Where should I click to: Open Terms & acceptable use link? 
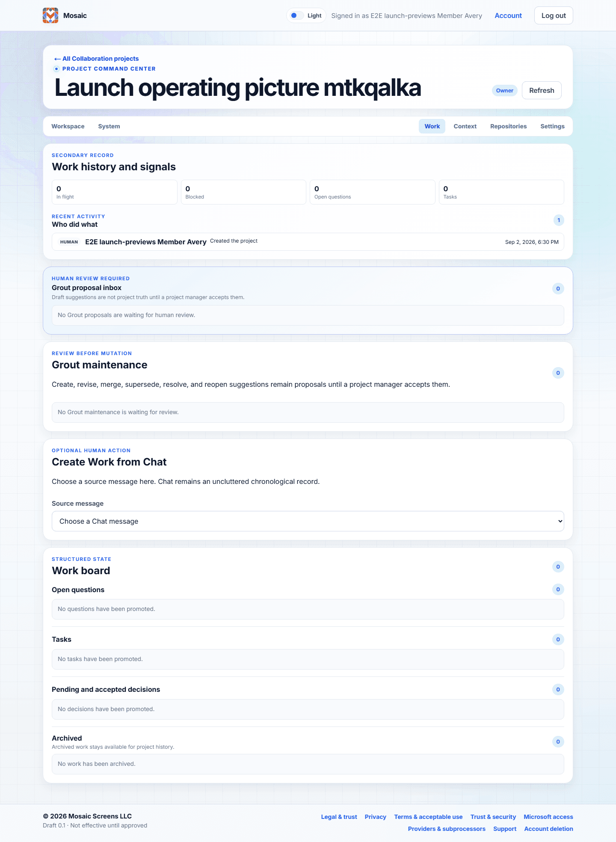(428, 817)
